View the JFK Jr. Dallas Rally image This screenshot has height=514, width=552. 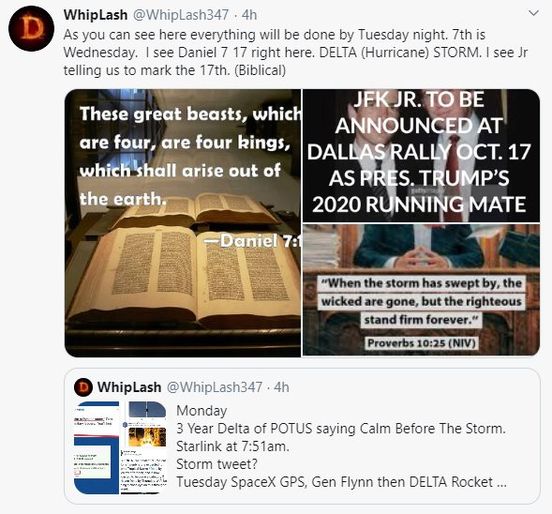pyautogui.click(x=421, y=155)
